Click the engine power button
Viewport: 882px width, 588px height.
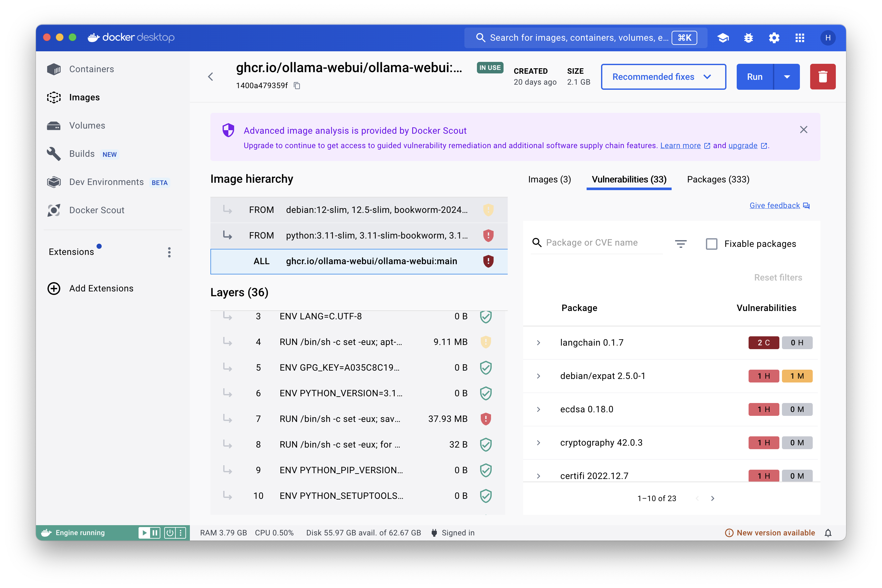(170, 533)
